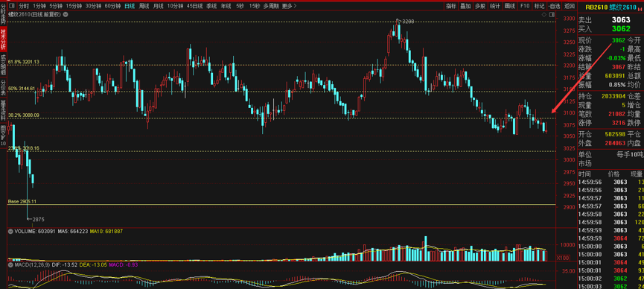The image size is (644, 289).
Task: Click the DIF: -13.52 value
Action: 66,265
